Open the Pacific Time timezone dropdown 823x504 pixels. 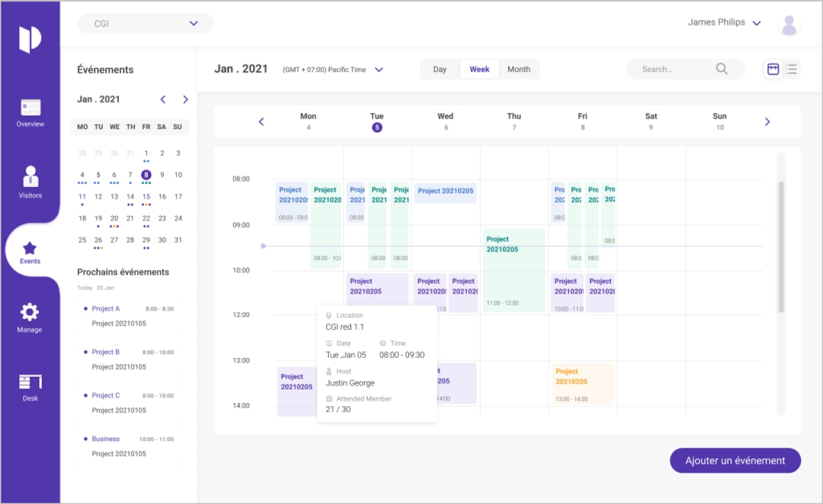click(x=379, y=69)
